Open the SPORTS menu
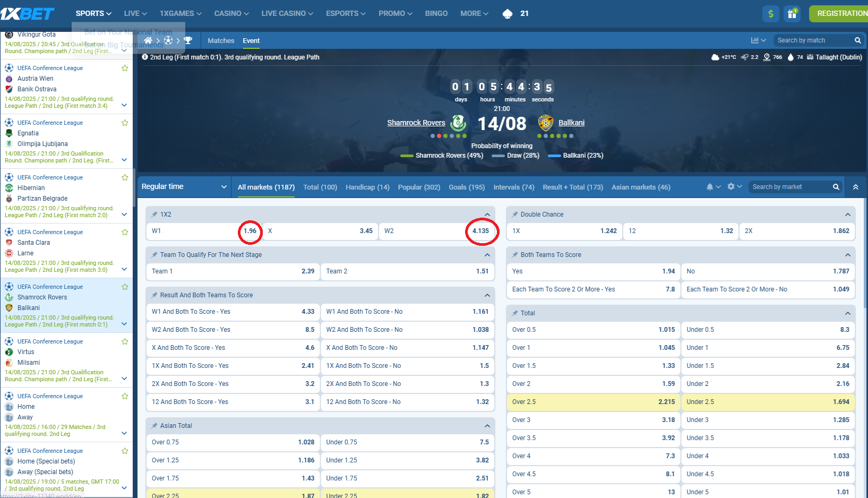 pos(93,13)
